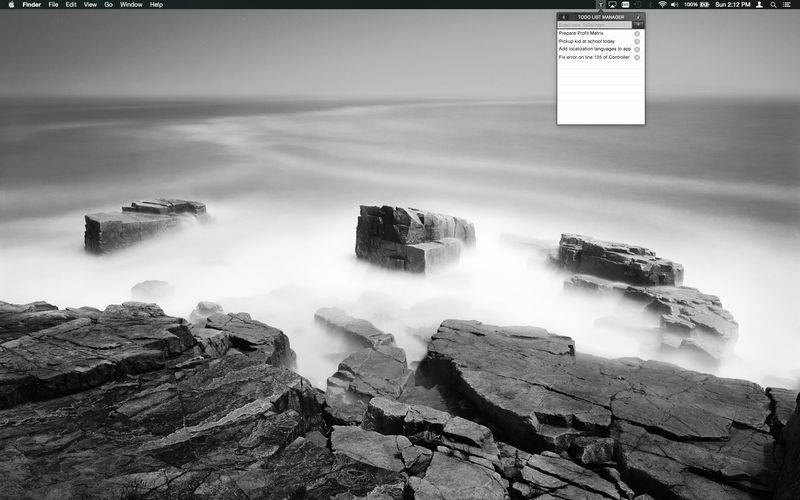
Task: Open the Wi-Fi status menu
Action: [x=662, y=5]
